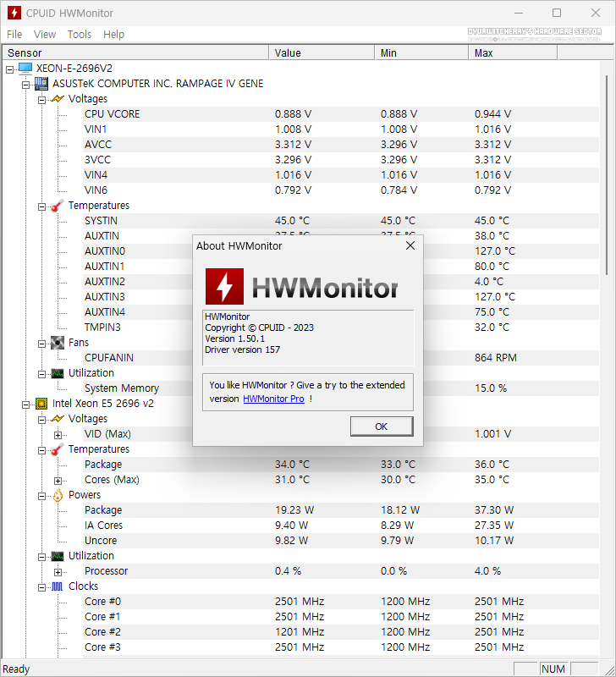Select the IA Cores power row
616x677 pixels.
341,526
